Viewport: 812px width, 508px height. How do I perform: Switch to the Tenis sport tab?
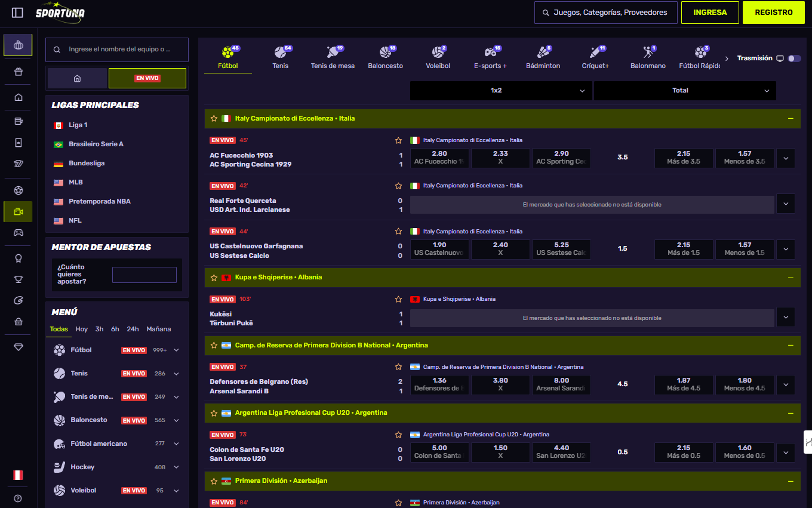click(x=281, y=57)
